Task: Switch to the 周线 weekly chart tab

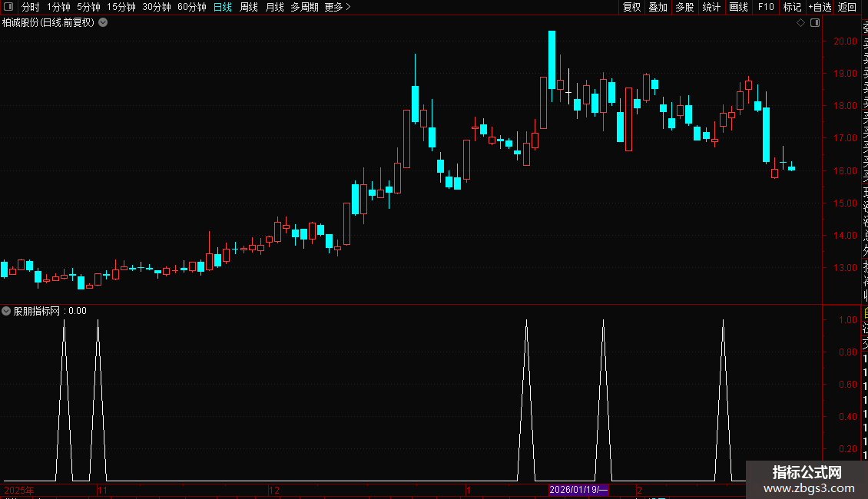Action: click(x=249, y=7)
